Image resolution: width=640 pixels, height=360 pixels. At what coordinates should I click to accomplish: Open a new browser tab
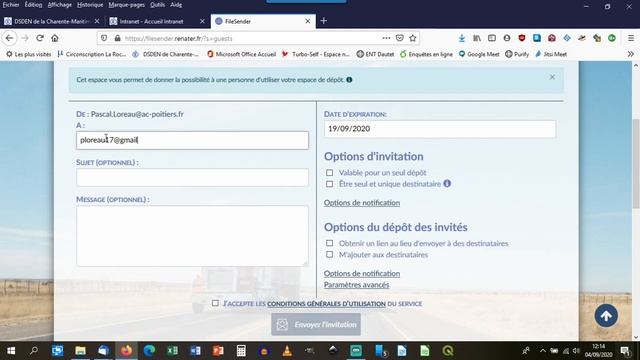324,21
